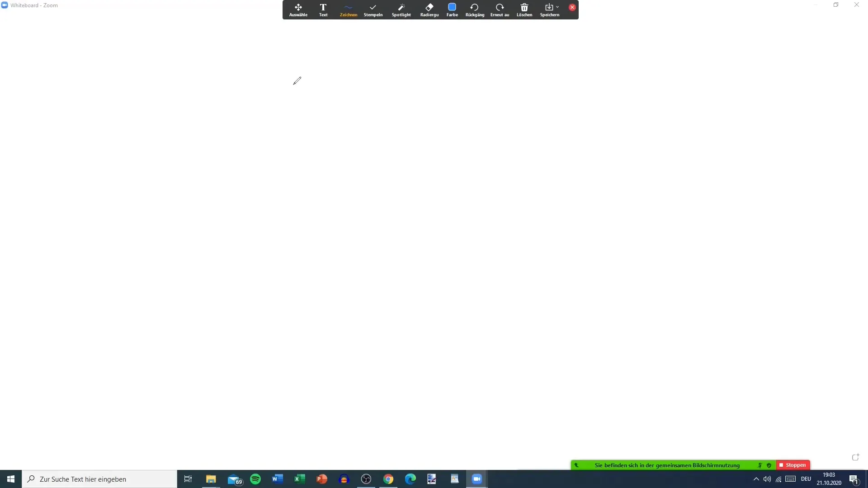Select the Text tool
The width and height of the screenshot is (868, 488).
click(x=323, y=9)
